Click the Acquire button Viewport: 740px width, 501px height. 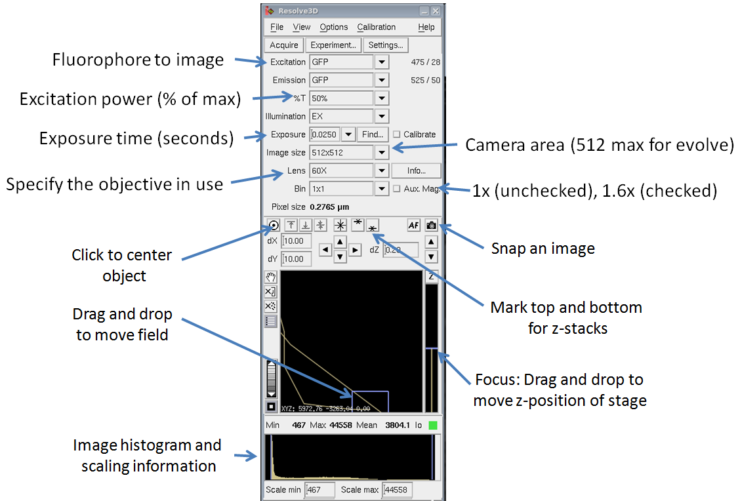[285, 45]
